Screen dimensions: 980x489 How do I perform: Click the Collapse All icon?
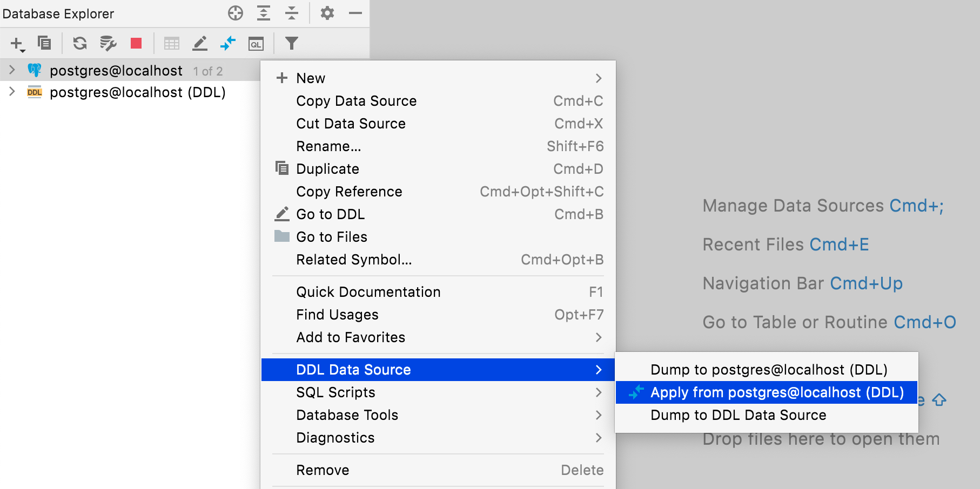[292, 13]
